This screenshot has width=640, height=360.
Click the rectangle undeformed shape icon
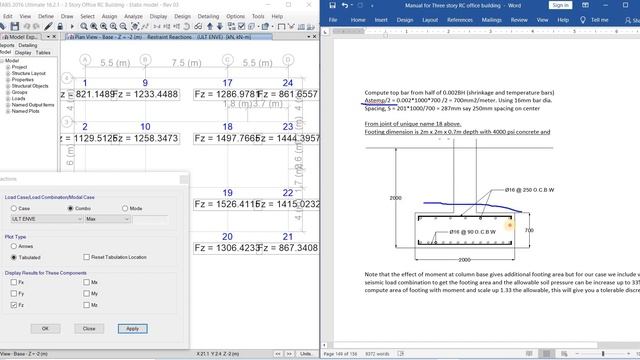click(x=281, y=27)
